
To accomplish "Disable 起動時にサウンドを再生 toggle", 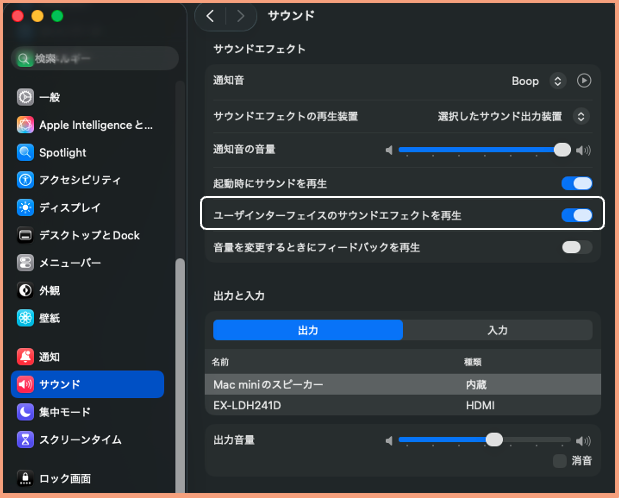I will [x=577, y=183].
